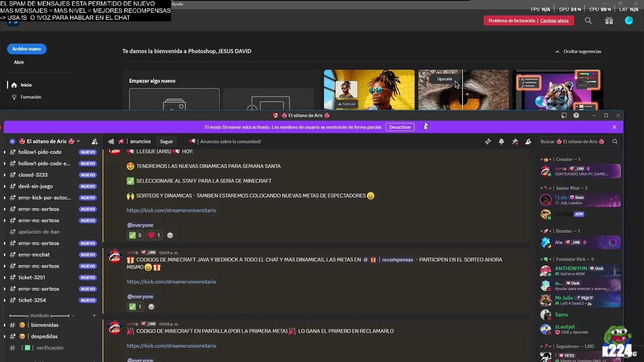Click the Formación lightbulb icon in Photoshop
The height and width of the screenshot is (362, 644).
[x=14, y=97]
